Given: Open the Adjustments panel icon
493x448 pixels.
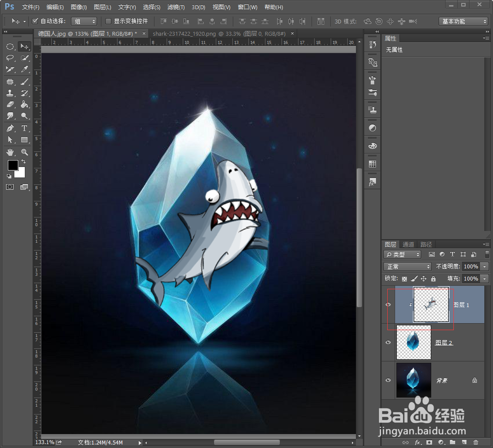Looking at the screenshot, I should coord(372,128).
